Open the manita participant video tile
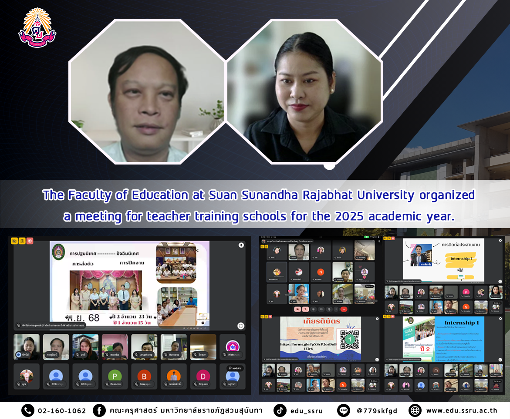 [x=115, y=346]
